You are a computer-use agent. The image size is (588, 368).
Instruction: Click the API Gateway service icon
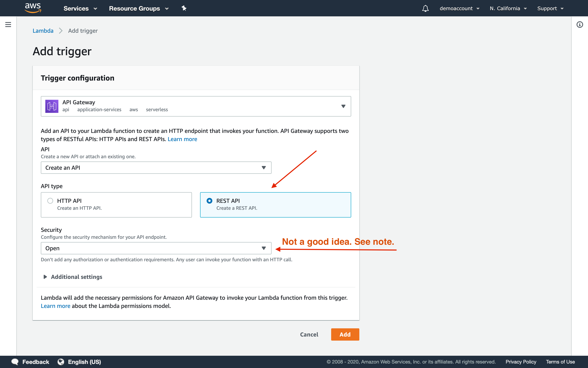52,106
